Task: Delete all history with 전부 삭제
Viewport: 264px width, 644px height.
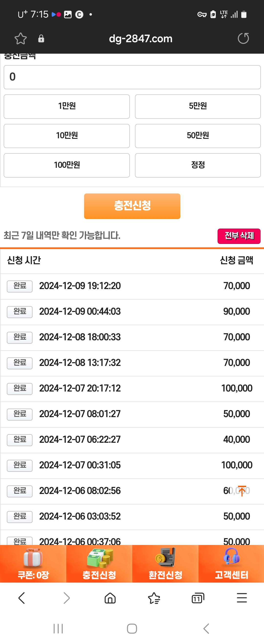Action: [x=239, y=236]
